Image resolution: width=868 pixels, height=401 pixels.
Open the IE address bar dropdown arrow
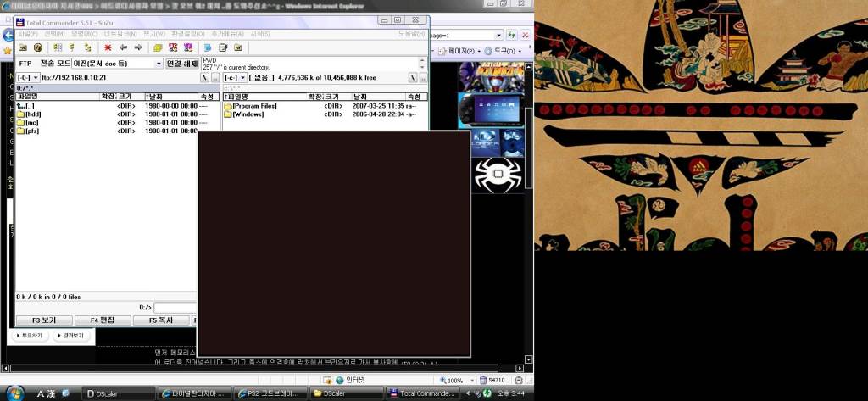tap(499, 36)
